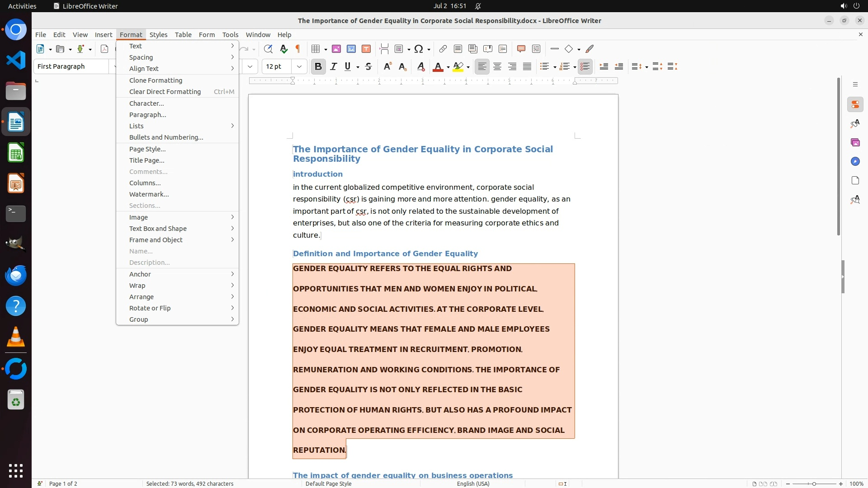Click the Insert Hyperlink icon
Image resolution: width=868 pixels, height=488 pixels.
click(443, 49)
